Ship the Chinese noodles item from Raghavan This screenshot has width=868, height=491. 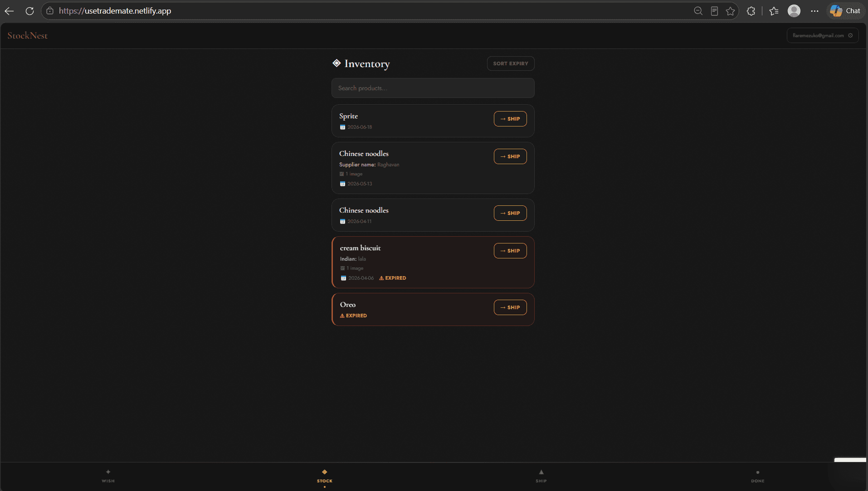(510, 156)
